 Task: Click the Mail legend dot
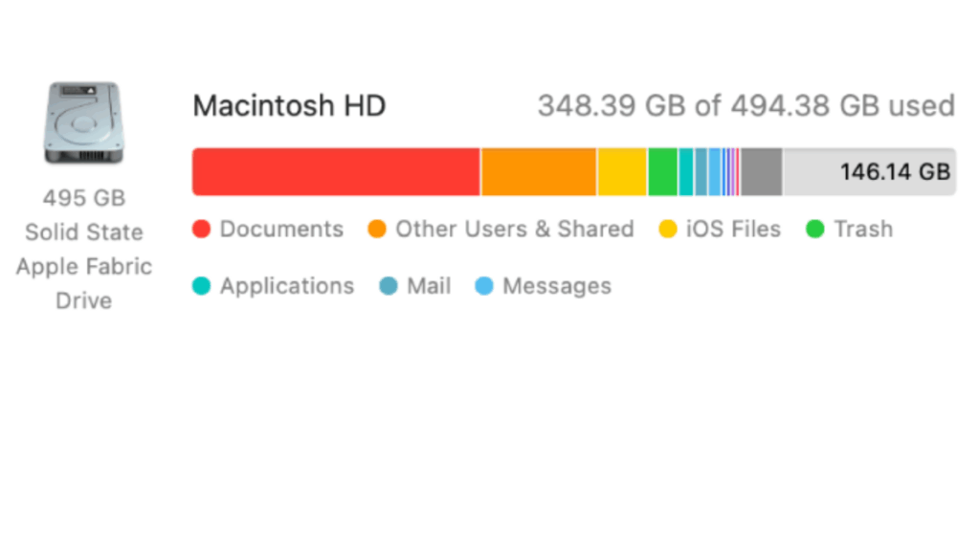click(x=389, y=286)
